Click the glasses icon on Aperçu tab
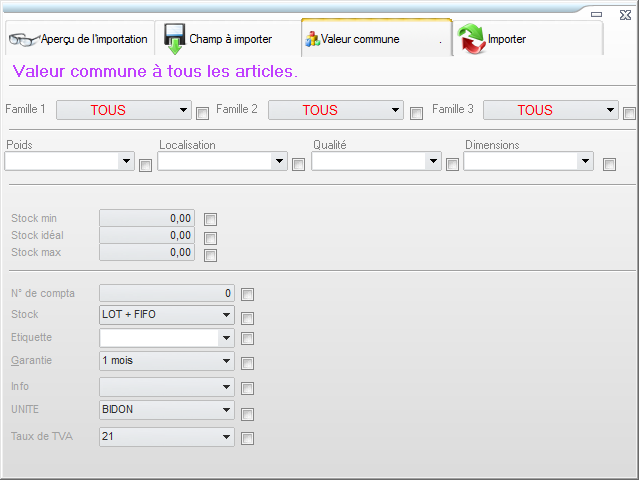This screenshot has height=480, width=639. tap(23, 39)
